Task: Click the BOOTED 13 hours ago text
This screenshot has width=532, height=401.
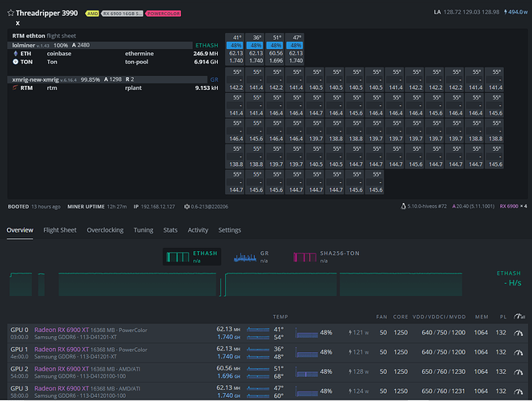Action: [34, 206]
